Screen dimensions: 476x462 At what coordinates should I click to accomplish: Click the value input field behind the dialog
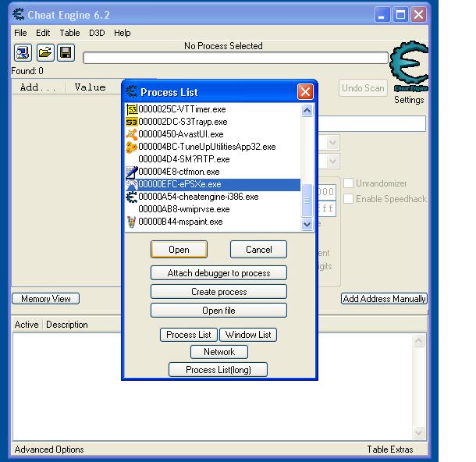coord(372,123)
